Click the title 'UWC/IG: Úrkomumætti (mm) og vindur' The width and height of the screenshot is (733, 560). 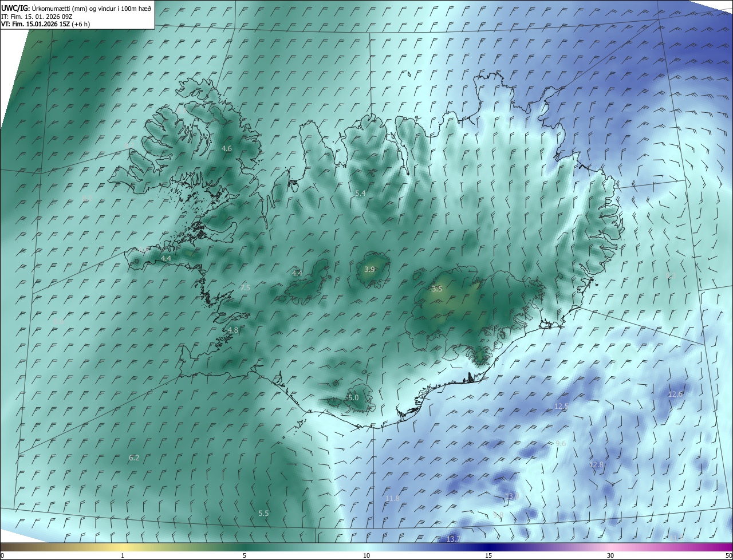76,8
